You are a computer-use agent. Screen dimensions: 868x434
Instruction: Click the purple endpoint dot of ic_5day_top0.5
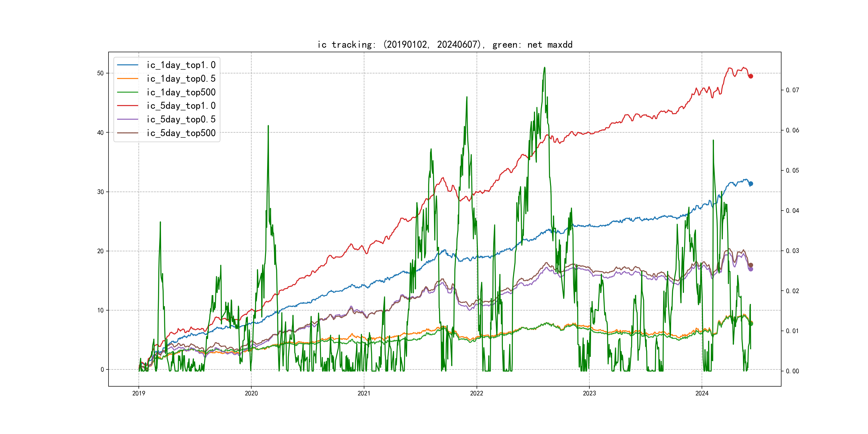tap(750, 269)
